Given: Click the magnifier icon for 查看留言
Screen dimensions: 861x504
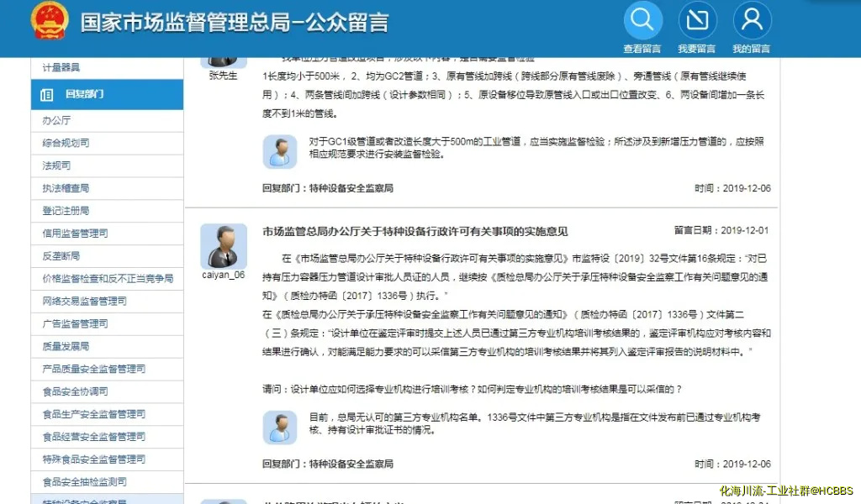Looking at the screenshot, I should point(642,21).
